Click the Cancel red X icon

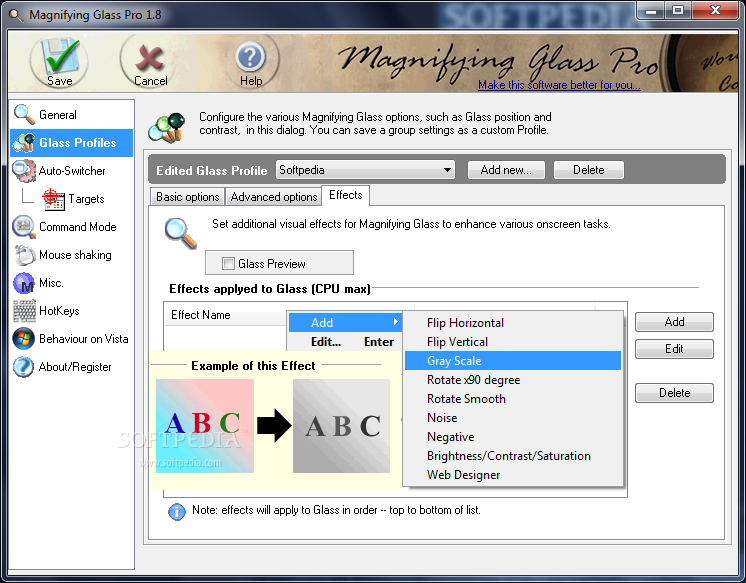[150, 57]
